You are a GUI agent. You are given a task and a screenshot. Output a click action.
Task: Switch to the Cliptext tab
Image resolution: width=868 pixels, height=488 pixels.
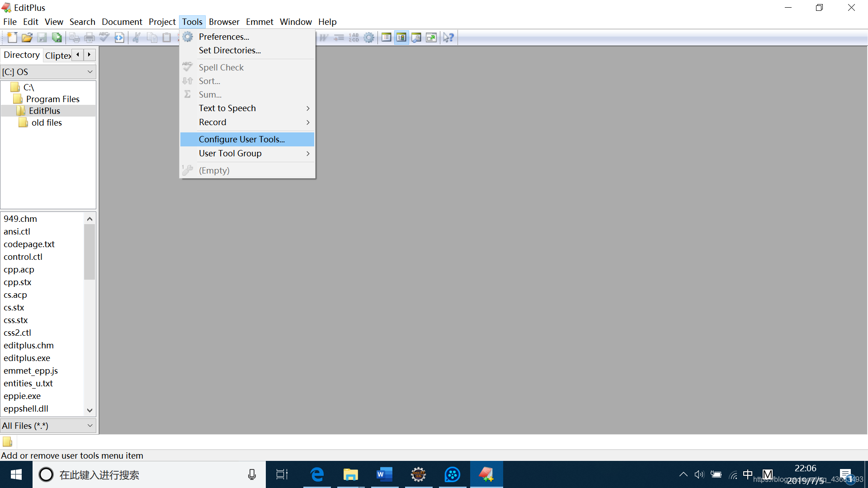click(x=58, y=56)
